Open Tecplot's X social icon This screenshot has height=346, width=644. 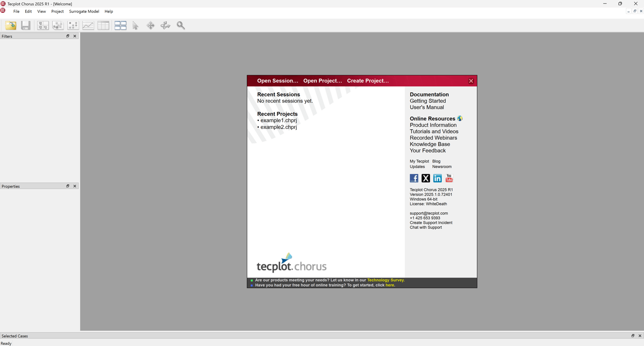click(426, 178)
